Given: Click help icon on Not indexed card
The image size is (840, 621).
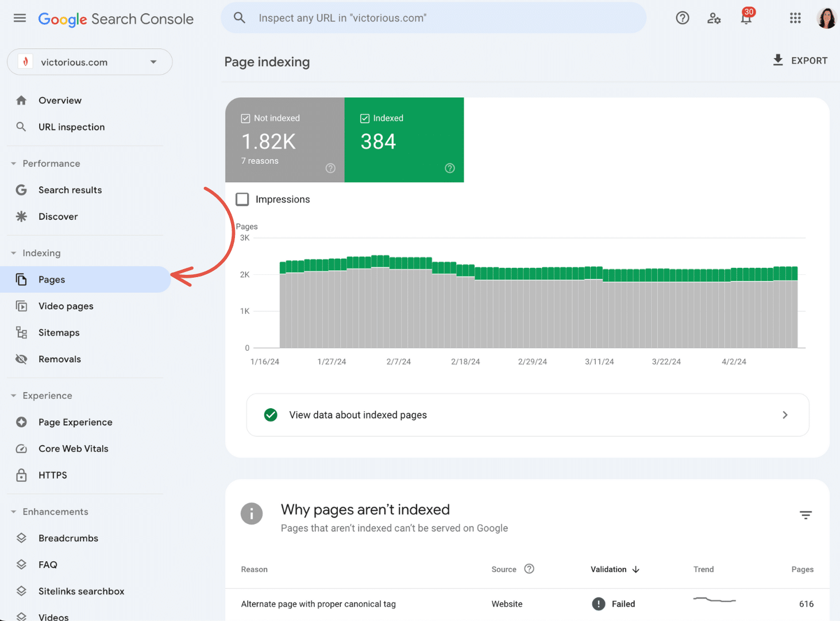Looking at the screenshot, I should 330,168.
